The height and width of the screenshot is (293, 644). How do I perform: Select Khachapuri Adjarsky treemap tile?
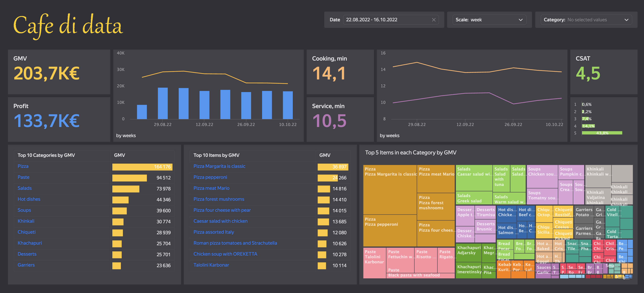(468, 253)
